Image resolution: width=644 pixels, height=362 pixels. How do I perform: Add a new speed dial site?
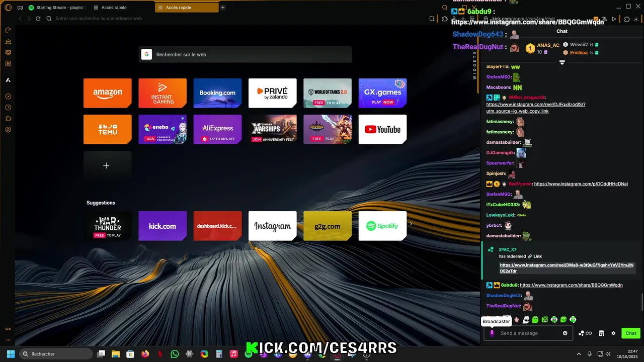108,165
